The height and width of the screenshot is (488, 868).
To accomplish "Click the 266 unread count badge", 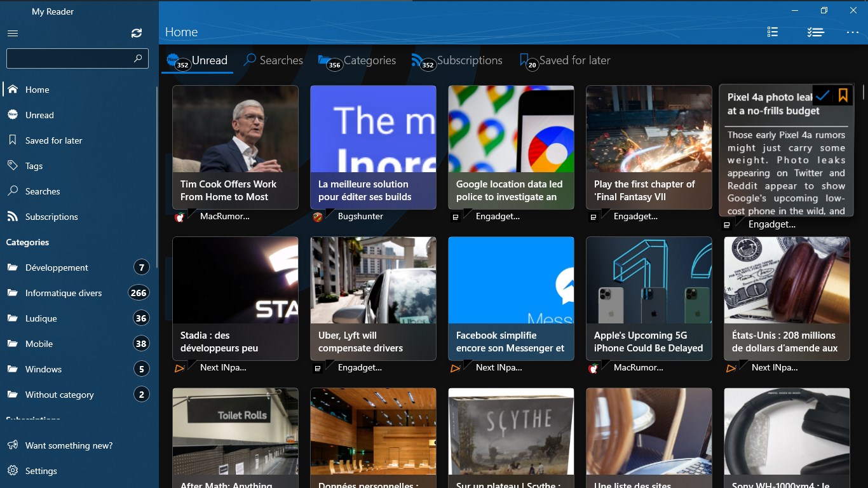I will 139,293.
